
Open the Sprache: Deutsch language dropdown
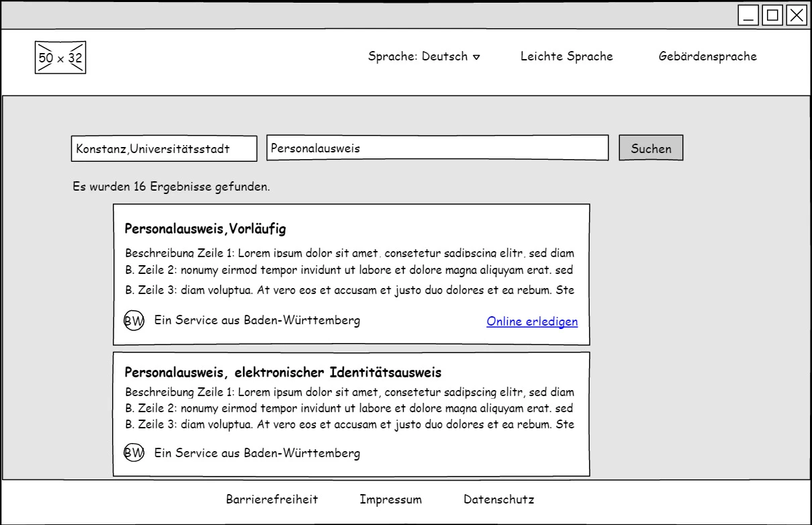424,56
